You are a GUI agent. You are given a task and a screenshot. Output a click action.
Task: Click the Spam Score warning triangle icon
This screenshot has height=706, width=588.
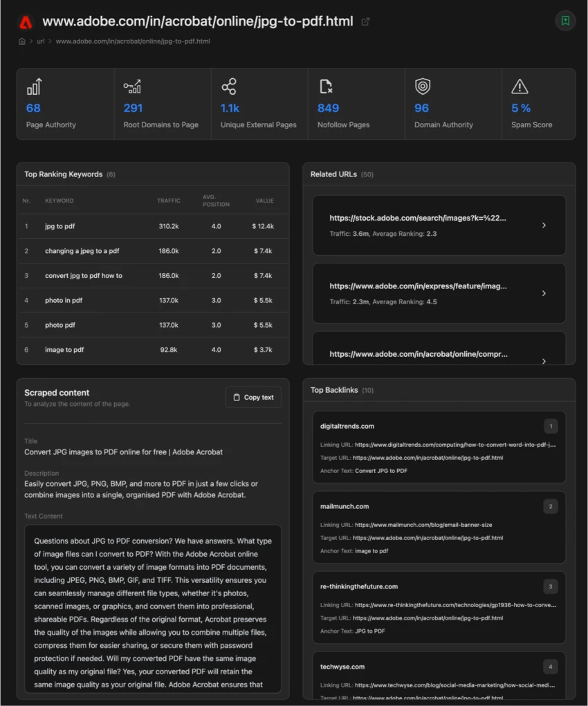520,86
